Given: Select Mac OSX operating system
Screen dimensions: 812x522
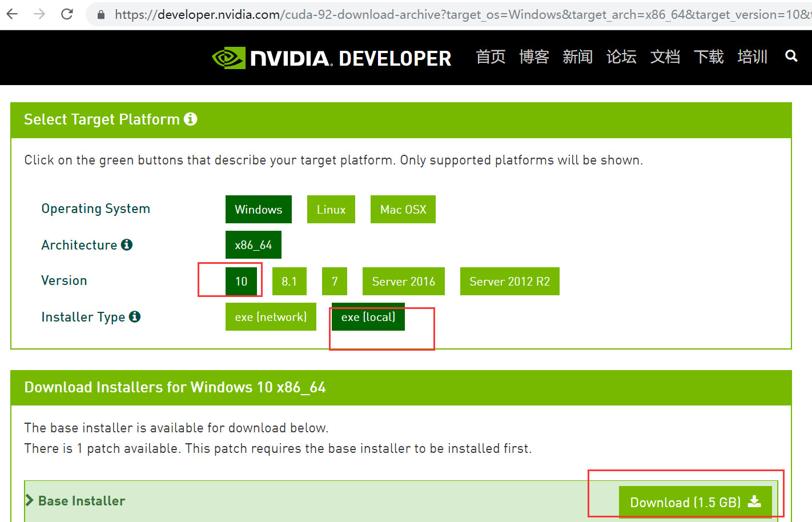Looking at the screenshot, I should (x=403, y=209).
